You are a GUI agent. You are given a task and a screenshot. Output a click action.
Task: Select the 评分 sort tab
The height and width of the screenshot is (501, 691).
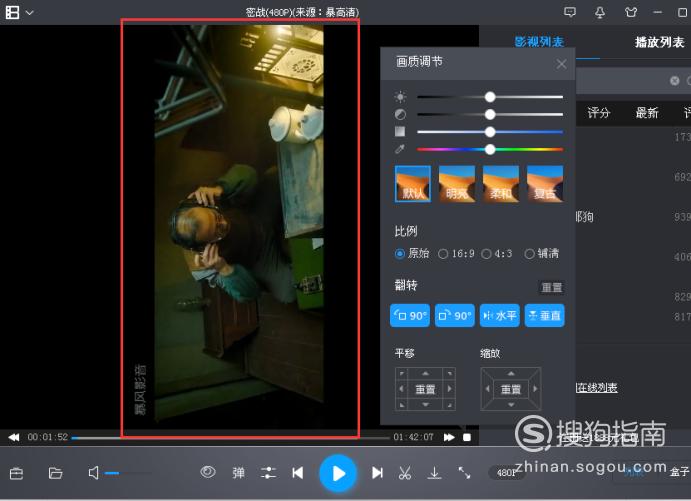click(x=598, y=113)
